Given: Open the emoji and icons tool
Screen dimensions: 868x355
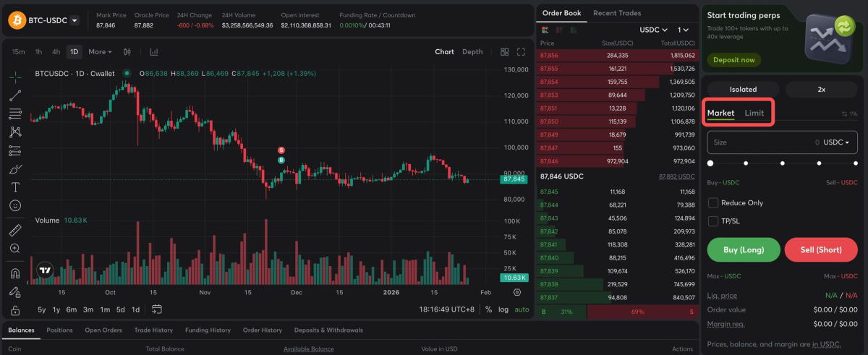Looking at the screenshot, I should tap(15, 206).
